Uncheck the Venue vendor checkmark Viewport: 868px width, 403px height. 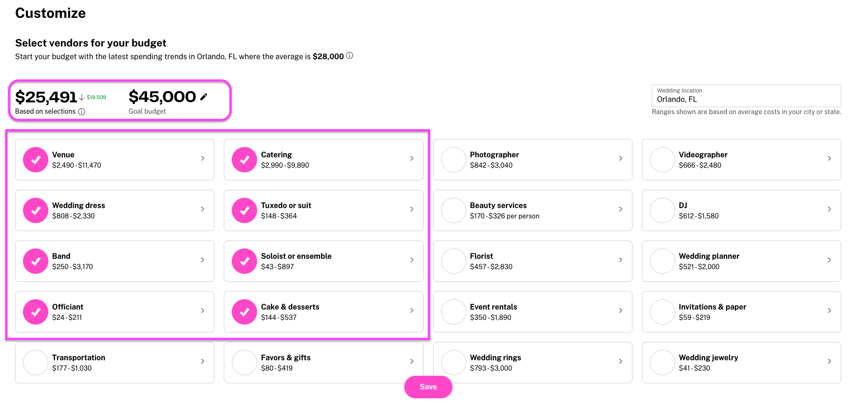pyautogui.click(x=36, y=160)
